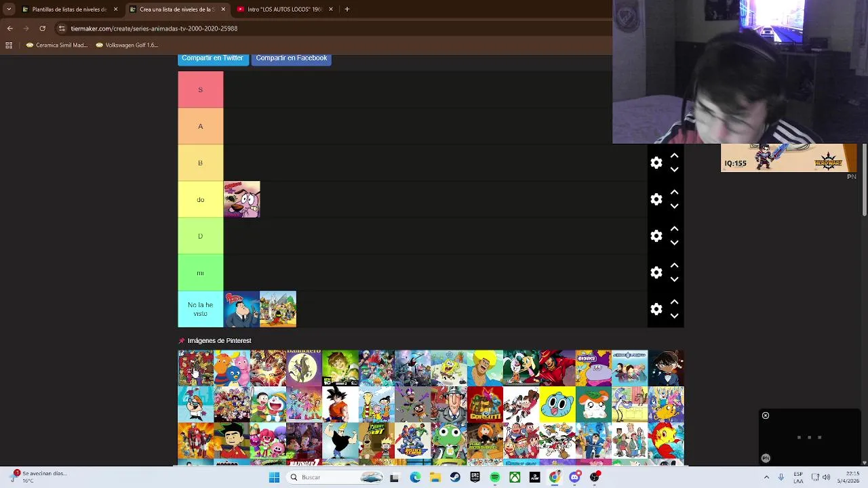Open settings gear for the 'mi' tier
Screen dimensions: 868x488
tap(656, 272)
